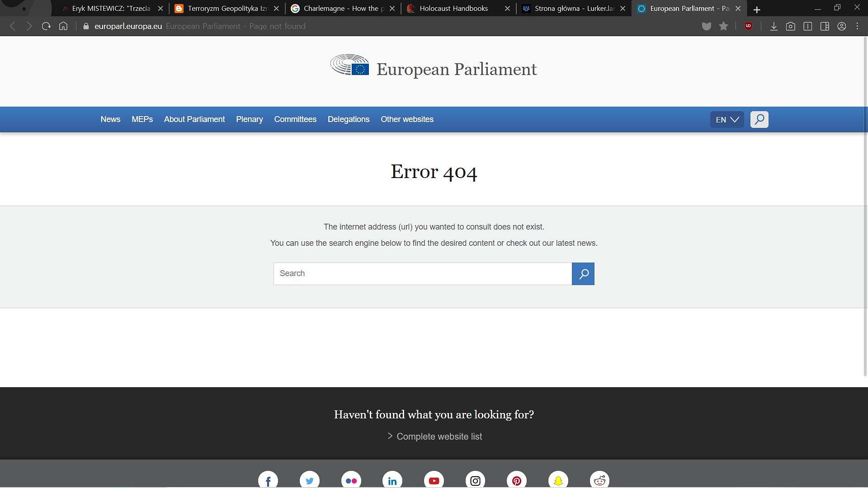Open the downloads icon in toolbar
Image resolution: width=868 pixels, height=488 pixels.
pyautogui.click(x=774, y=26)
